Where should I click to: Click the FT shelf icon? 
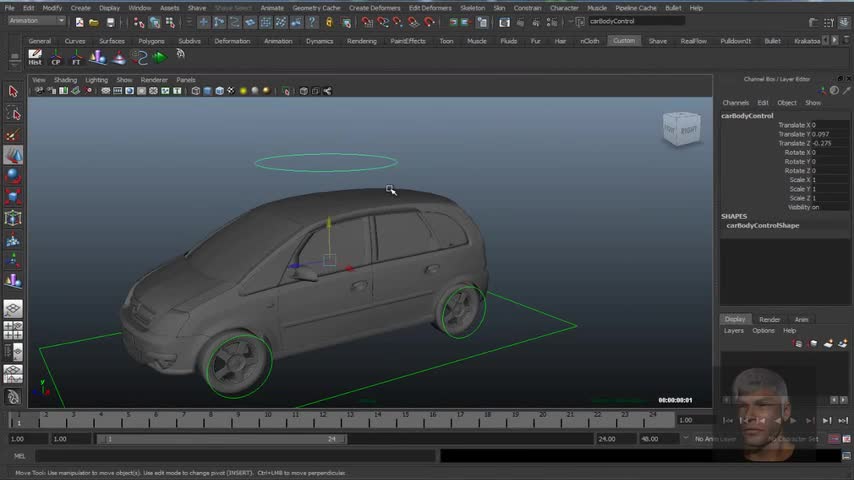point(76,57)
